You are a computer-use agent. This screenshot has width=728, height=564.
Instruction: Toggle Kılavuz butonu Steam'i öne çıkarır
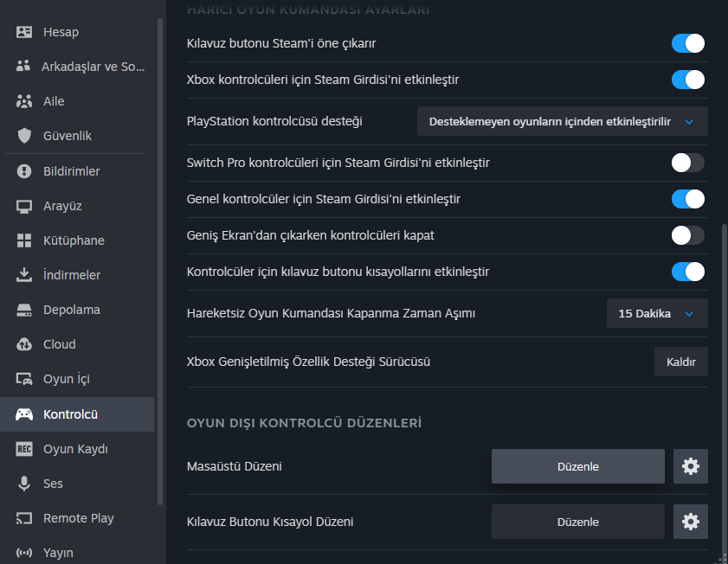click(687, 43)
